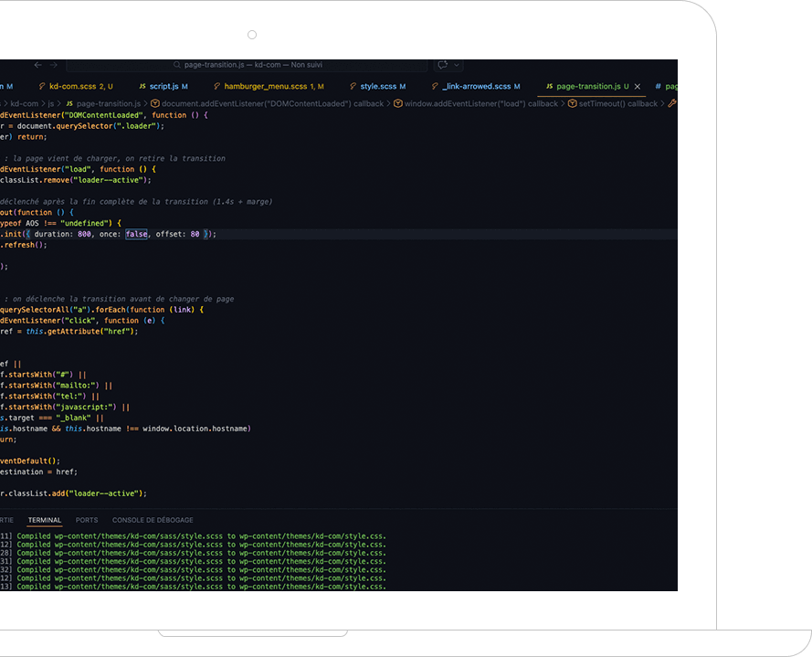Close the page-transition.js tab
Viewport: 812px width, 657px height.
[x=638, y=86]
